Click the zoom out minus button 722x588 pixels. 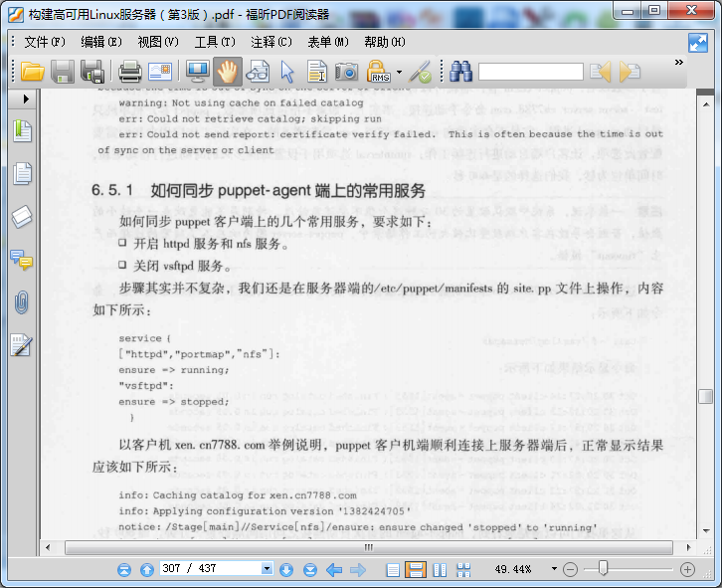[x=570, y=570]
